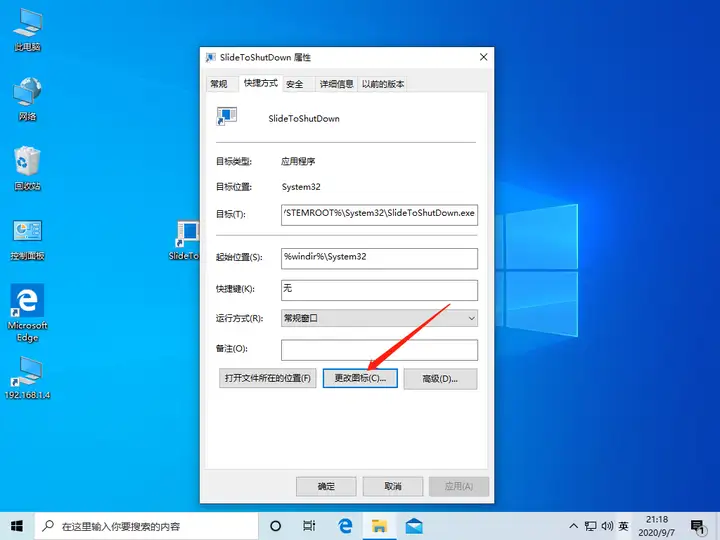This screenshot has height=540, width=720.
Task: Select the Microsoft Edge desktop shortcut
Action: 28,313
